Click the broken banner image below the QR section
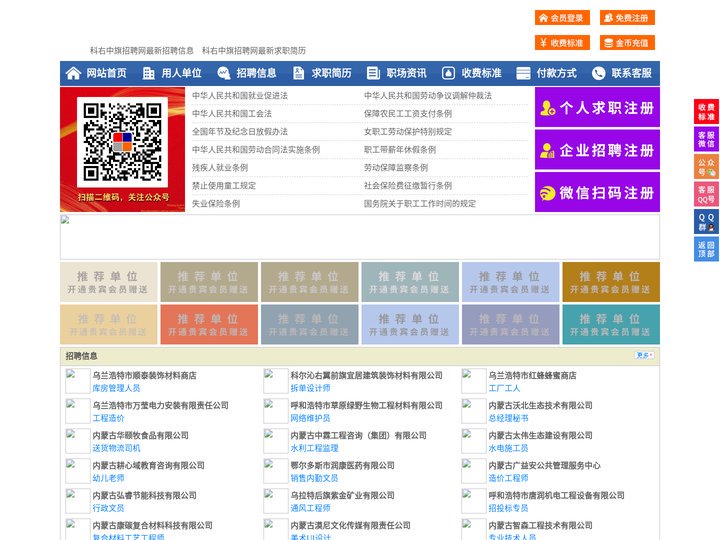The width and height of the screenshot is (720, 540). [360, 237]
